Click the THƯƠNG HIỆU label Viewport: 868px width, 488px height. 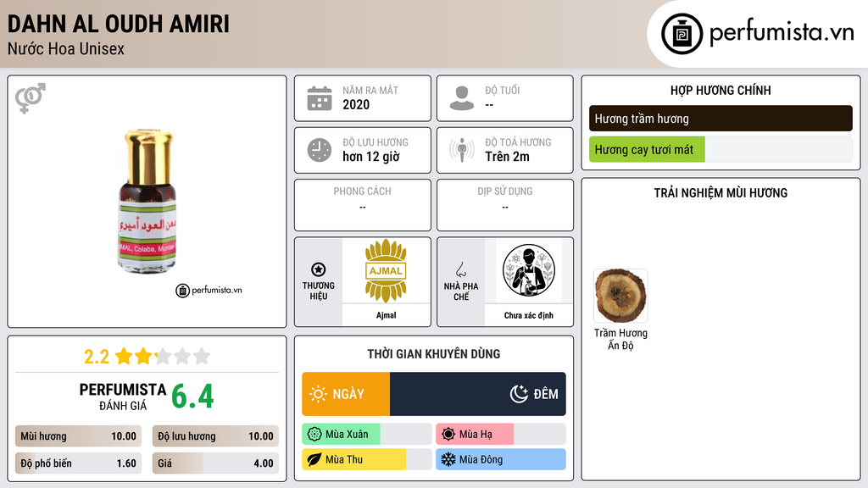(x=319, y=291)
